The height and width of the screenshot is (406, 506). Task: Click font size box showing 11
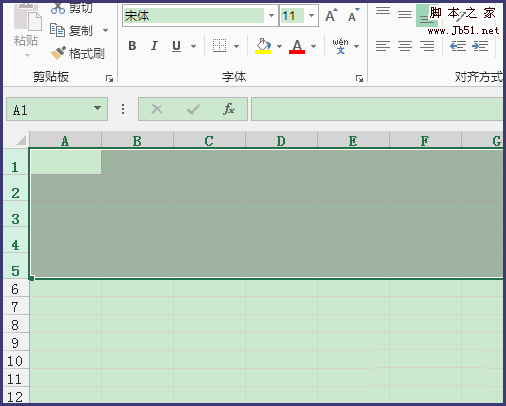292,15
